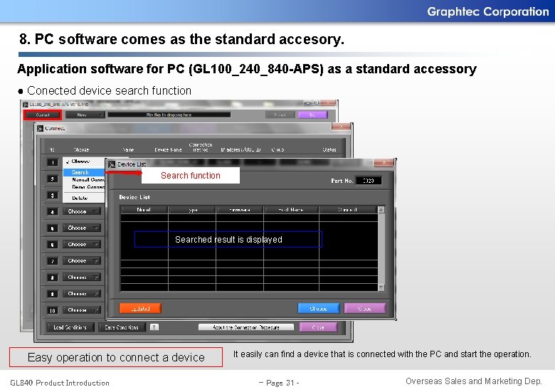Screen dimensions: 555x392
Task: Click the Status column header in the Connect dialog
Action: tap(329, 149)
